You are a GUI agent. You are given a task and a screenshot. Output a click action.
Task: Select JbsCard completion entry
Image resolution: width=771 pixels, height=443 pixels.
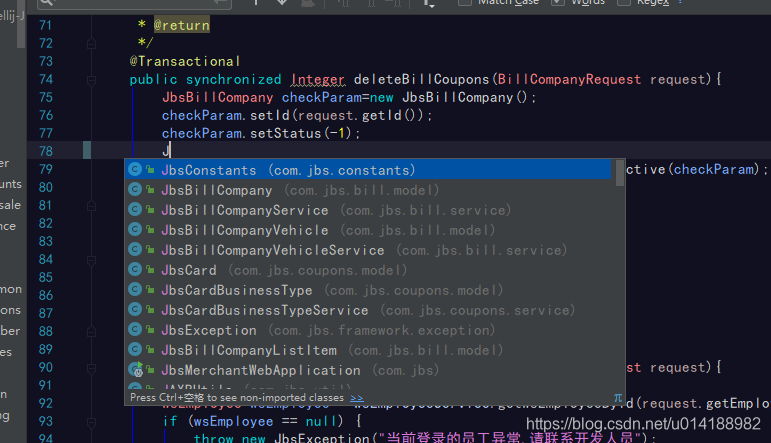pyautogui.click(x=368, y=270)
